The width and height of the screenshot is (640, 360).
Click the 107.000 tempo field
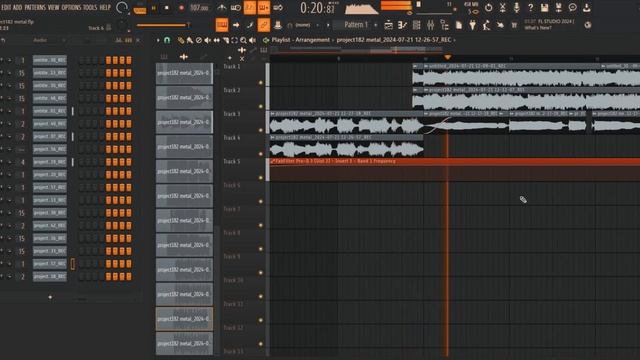[x=199, y=8]
